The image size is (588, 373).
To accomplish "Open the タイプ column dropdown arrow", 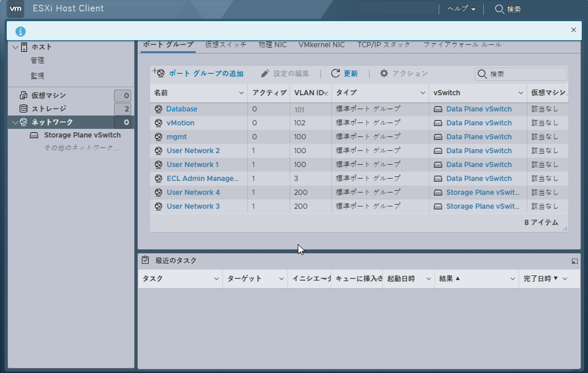I will 422,93.
